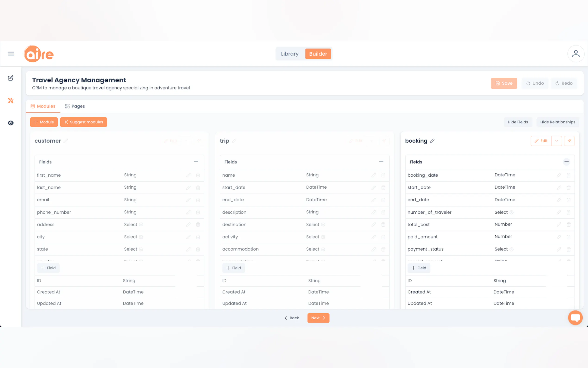Click the user profile avatar icon
The width and height of the screenshot is (588, 368).
pos(575,54)
